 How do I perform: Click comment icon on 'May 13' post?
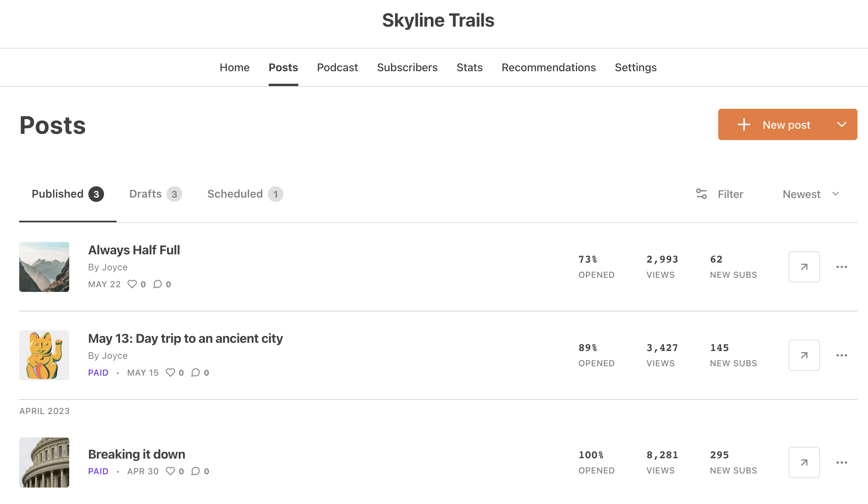[x=195, y=373]
